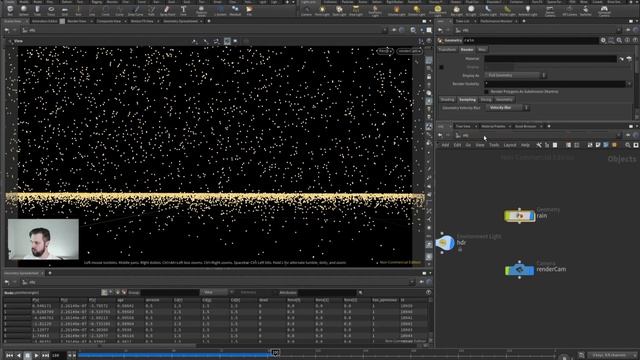The height and width of the screenshot is (360, 640).
Task: Expand spreadsheet path bar dropdown arrow
Action: [411, 282]
